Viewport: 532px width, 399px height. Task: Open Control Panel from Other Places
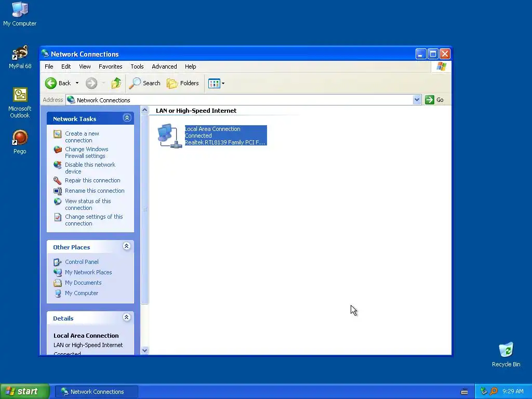pos(82,262)
